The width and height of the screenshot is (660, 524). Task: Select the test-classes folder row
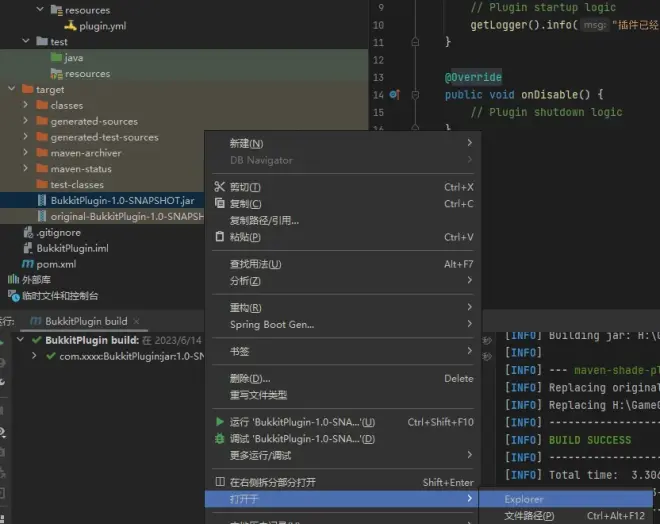102,184
